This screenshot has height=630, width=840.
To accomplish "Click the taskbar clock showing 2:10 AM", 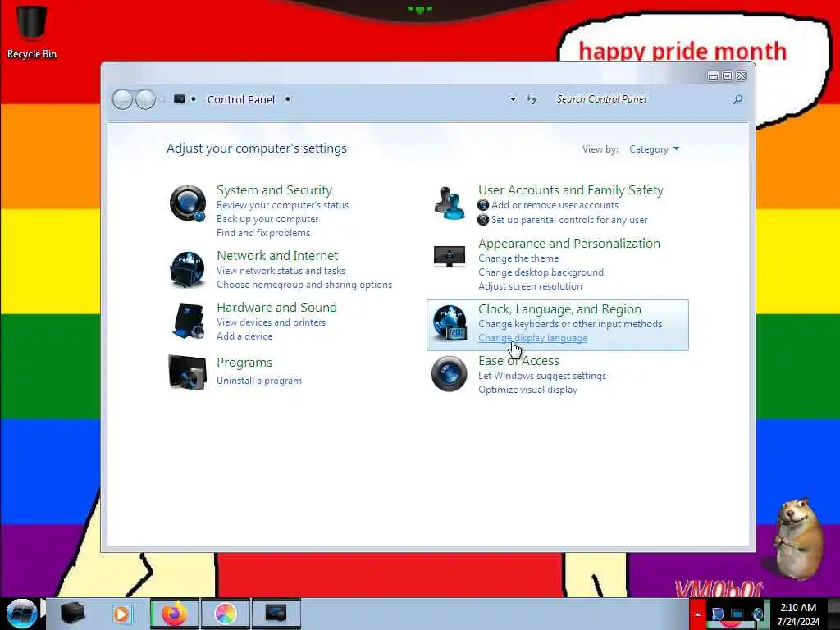I will click(x=798, y=614).
